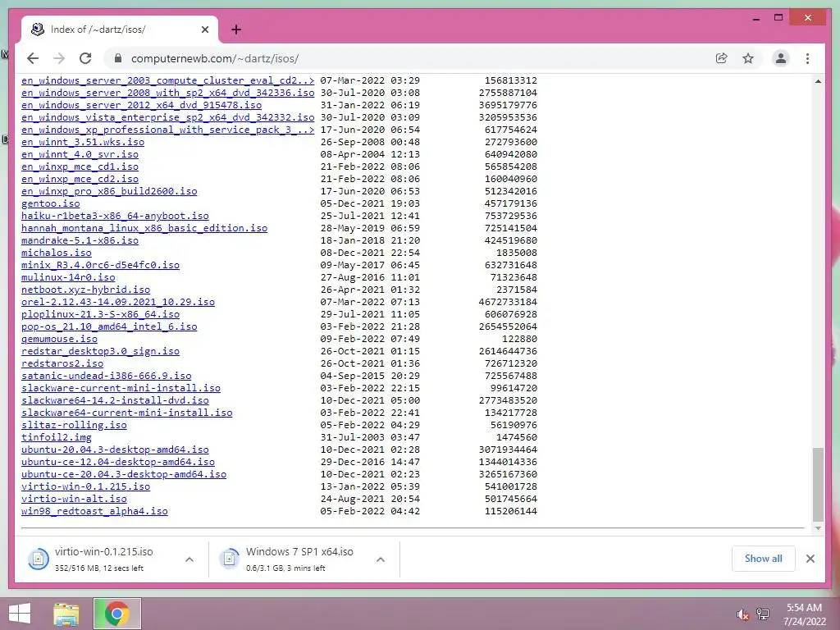Go back to the previous page
Screen dimensions: 840x630
tap(33, 58)
